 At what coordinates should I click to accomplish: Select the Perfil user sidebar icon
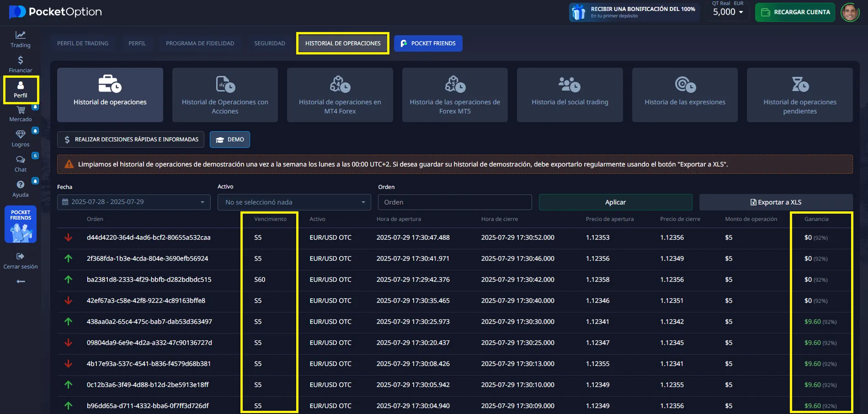pyautogui.click(x=21, y=85)
